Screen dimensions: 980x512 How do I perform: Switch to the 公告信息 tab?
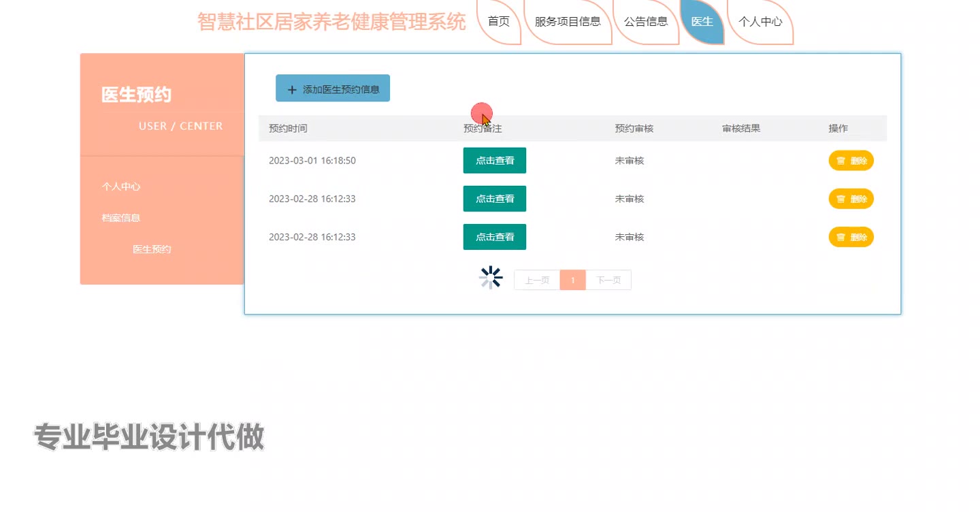click(x=646, y=21)
